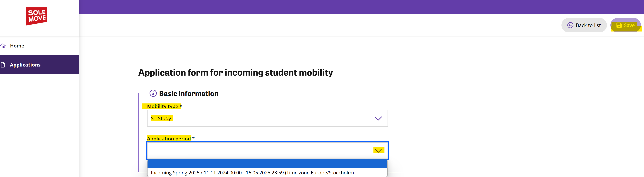Click the Basic information section heading
The image size is (644, 177).
tap(189, 93)
